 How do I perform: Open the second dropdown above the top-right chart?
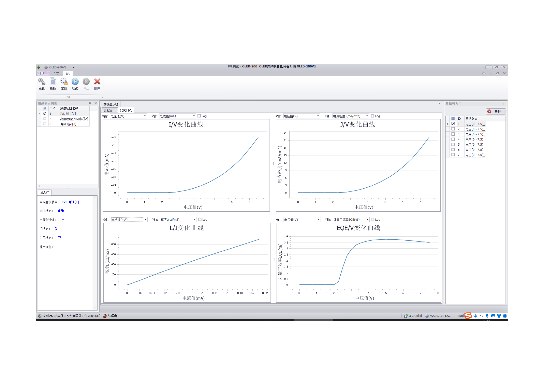coord(350,116)
